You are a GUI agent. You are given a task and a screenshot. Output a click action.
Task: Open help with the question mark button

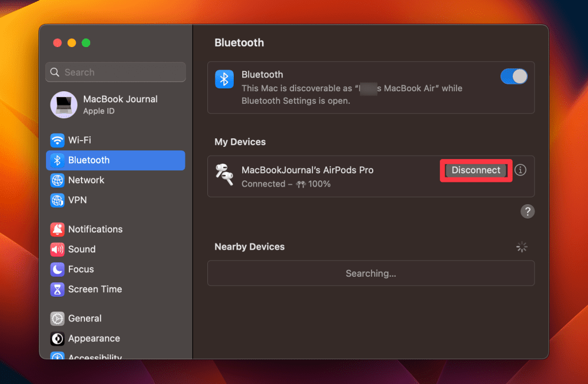point(527,211)
